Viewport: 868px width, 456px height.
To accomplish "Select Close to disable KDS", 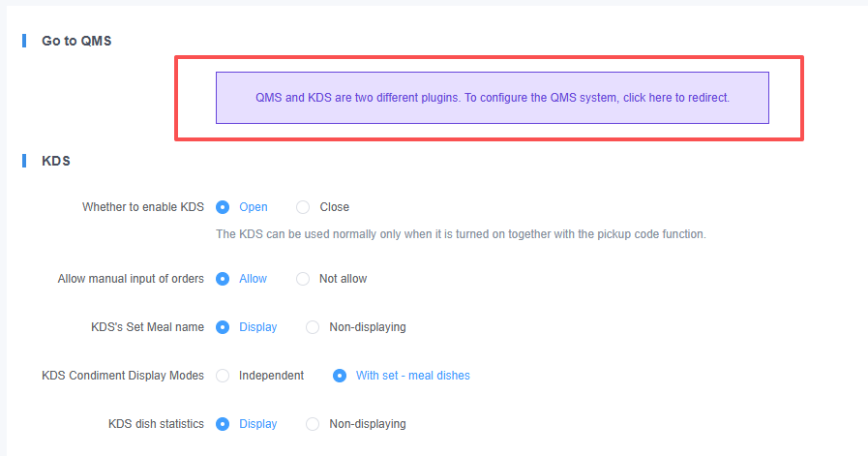I will click(303, 207).
